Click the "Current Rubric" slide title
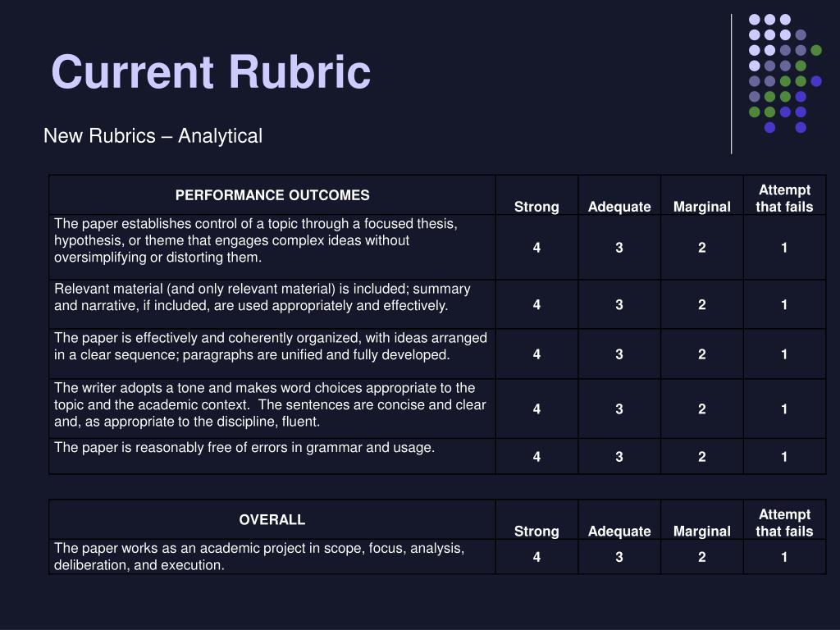Image resolution: width=840 pixels, height=630 pixels. (211, 72)
